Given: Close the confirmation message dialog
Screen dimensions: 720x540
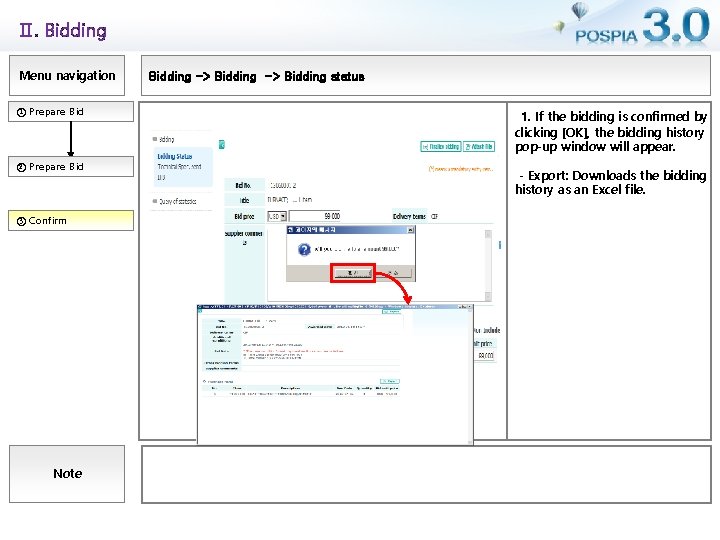Looking at the screenshot, I should (410, 230).
